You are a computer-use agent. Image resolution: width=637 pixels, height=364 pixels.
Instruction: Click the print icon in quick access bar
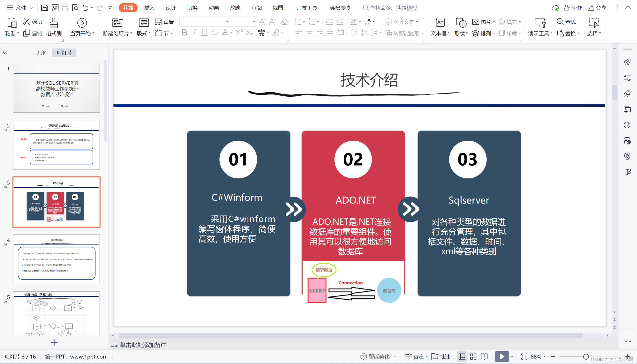65,8
